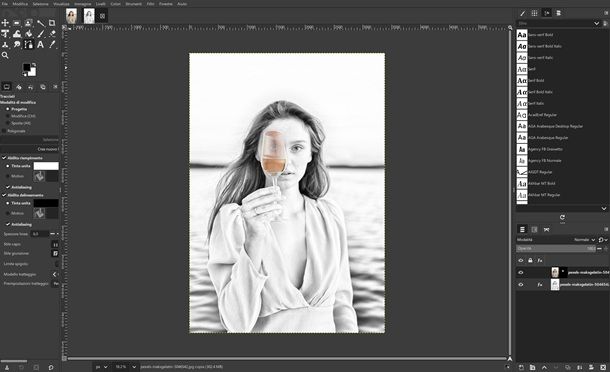This screenshot has width=610, height=372.
Task: Switch to the color original image tab thumbnail
Action: tap(71, 16)
